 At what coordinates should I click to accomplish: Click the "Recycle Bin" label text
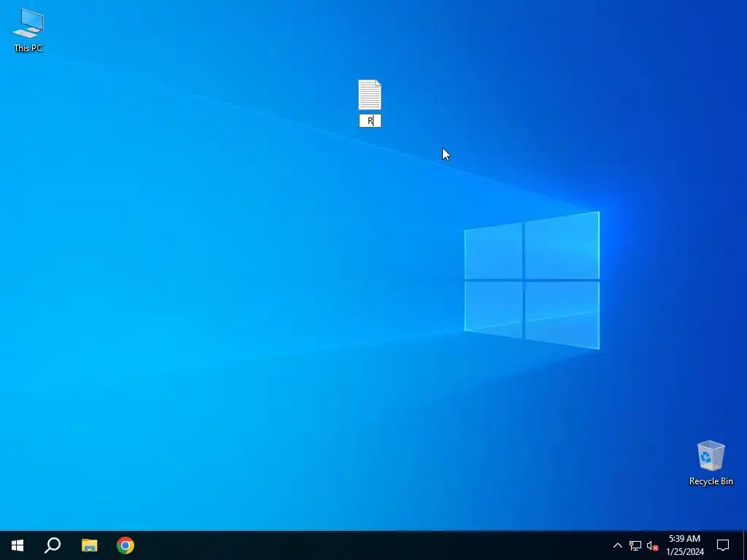pyautogui.click(x=711, y=481)
